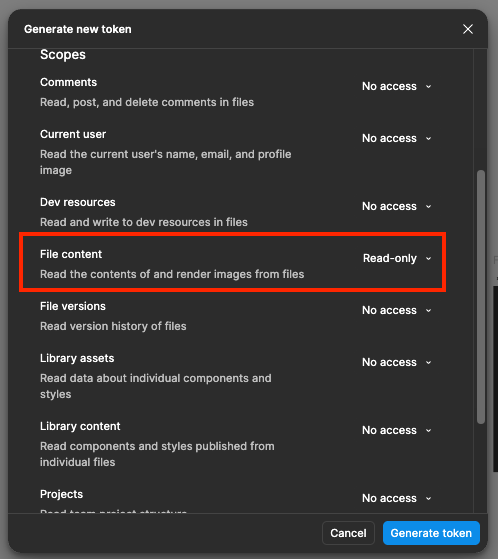The image size is (498, 559).
Task: Open the Projects access dropdown
Action: click(x=397, y=498)
